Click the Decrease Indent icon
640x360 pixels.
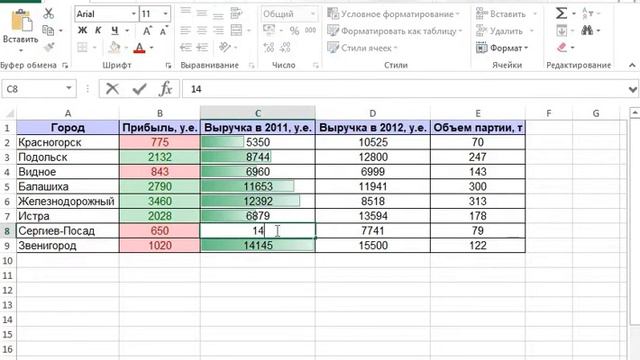[x=186, y=48]
